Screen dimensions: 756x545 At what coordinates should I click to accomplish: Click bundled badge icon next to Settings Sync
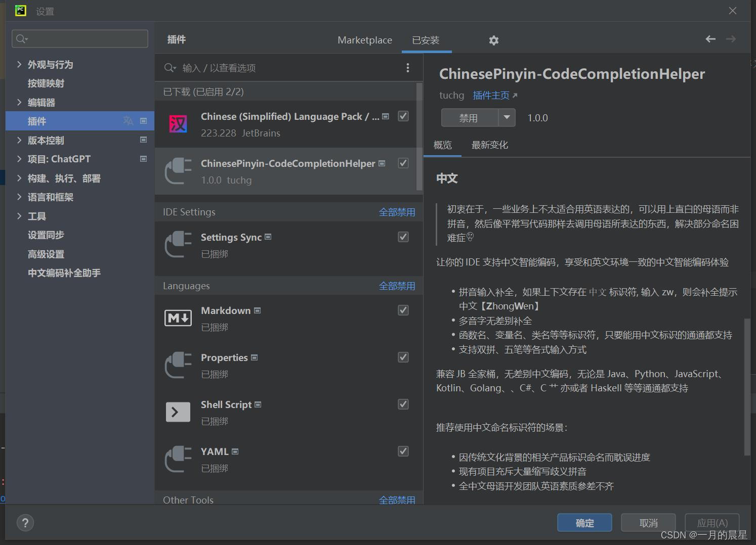(x=268, y=237)
